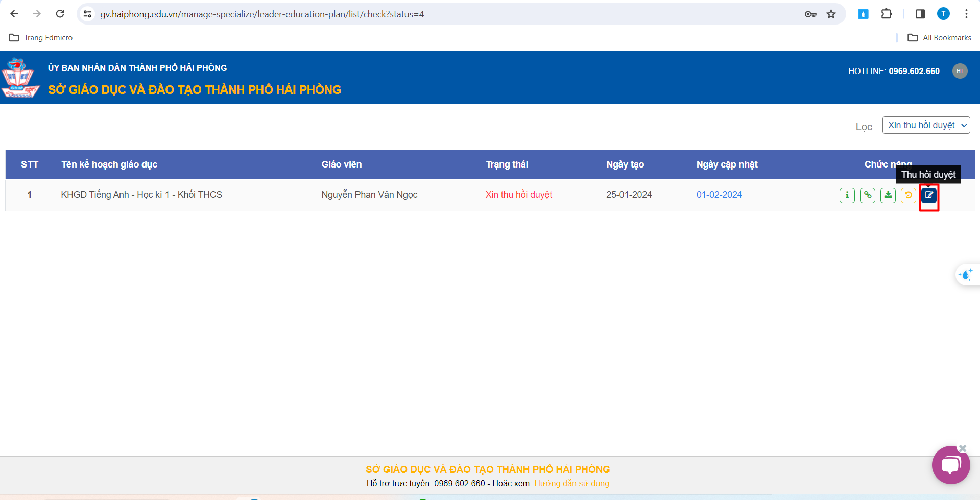Click the green info icon in the row

tap(847, 195)
